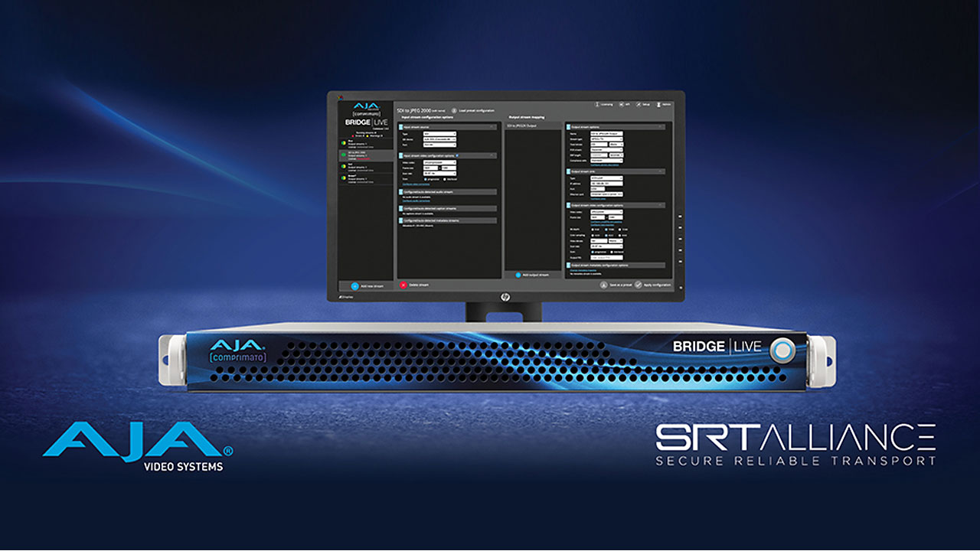Select the first stream in the sidebar list
Viewport: 980px width, 551px height.
tap(366, 143)
